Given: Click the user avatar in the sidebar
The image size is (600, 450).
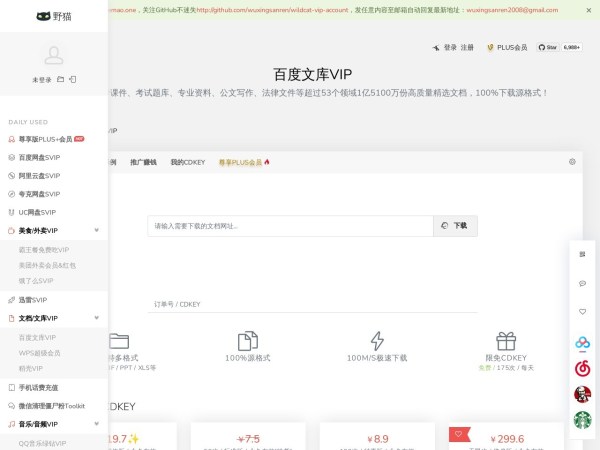Looking at the screenshot, I should click(53, 56).
